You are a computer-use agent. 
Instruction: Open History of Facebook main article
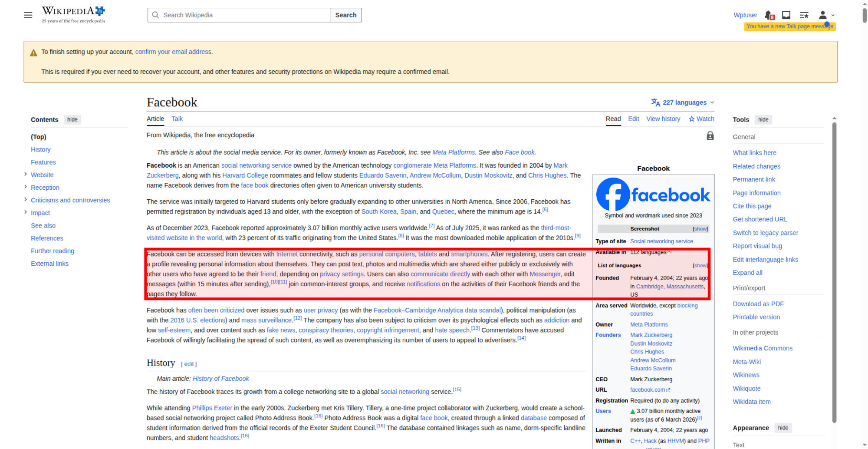[x=221, y=379]
